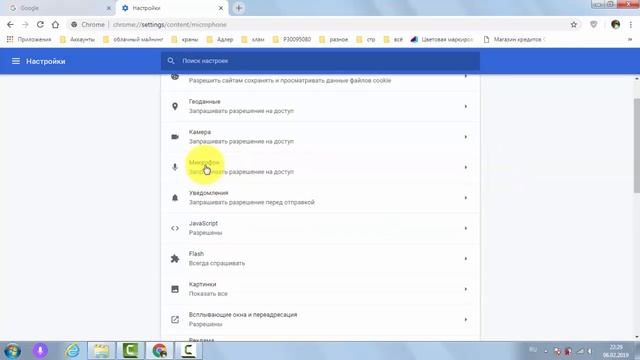
Task: Select the Настройки tab
Action: (x=171, y=8)
